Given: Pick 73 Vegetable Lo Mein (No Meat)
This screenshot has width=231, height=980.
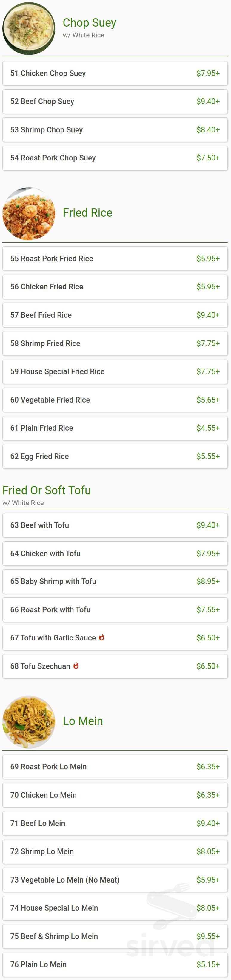Looking at the screenshot, I should tap(115, 880).
